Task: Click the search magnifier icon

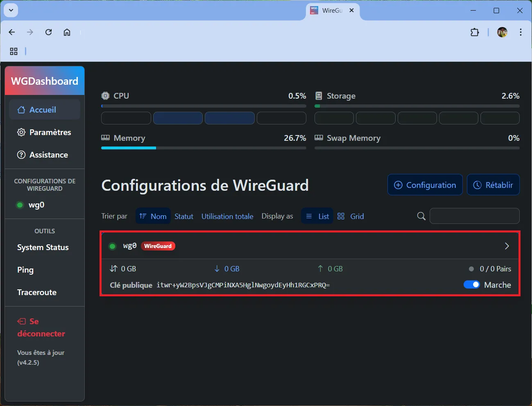Action: (x=421, y=216)
